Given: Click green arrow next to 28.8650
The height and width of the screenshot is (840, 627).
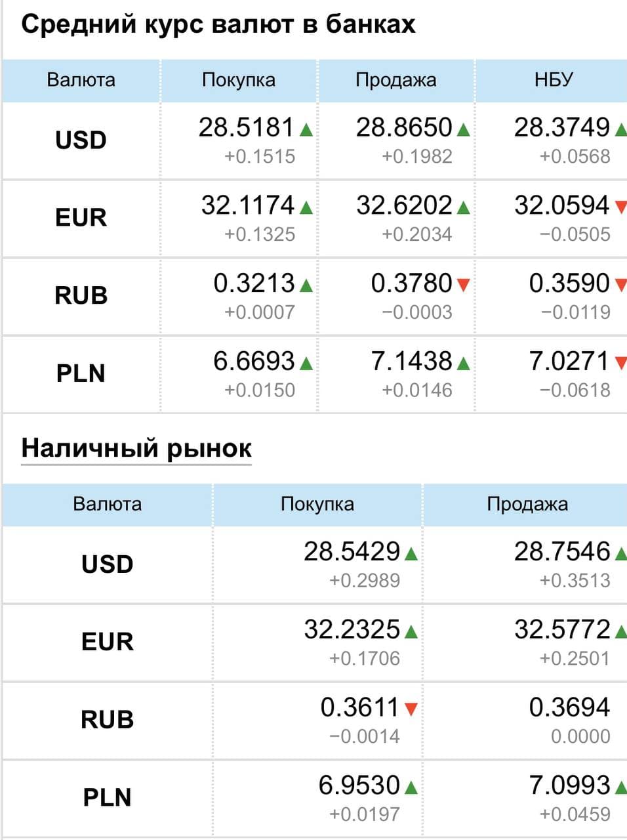Looking at the screenshot, I should coord(463,130).
